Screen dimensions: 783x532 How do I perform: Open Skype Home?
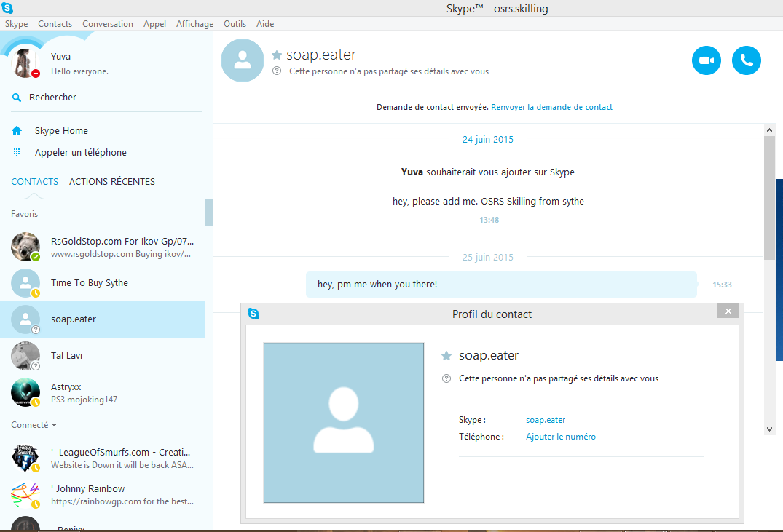point(61,131)
